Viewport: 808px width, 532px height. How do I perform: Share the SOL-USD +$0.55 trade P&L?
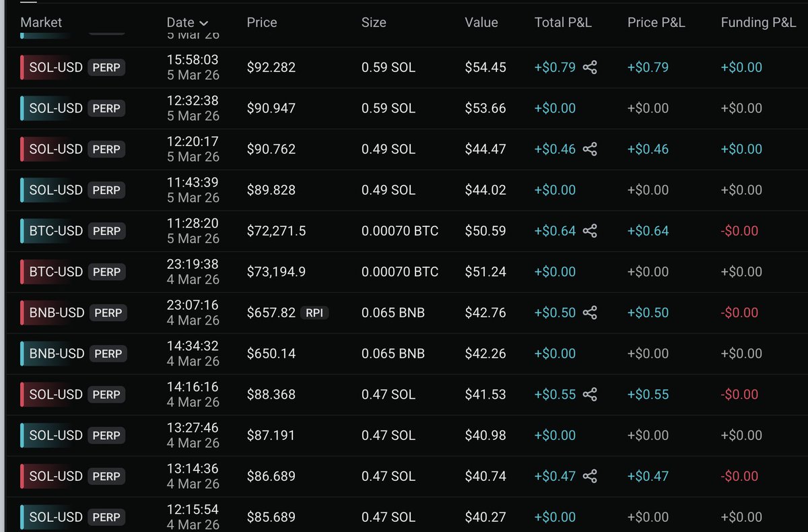(590, 395)
